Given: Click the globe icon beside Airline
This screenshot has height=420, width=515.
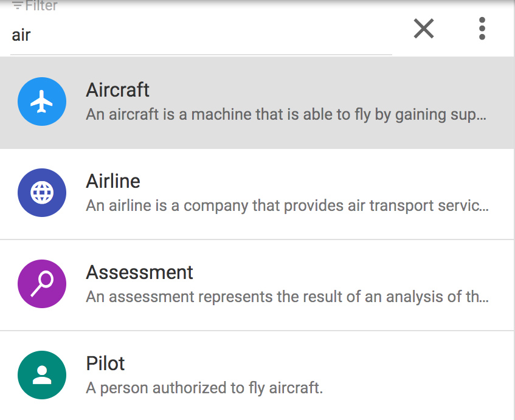Looking at the screenshot, I should click(x=42, y=193).
